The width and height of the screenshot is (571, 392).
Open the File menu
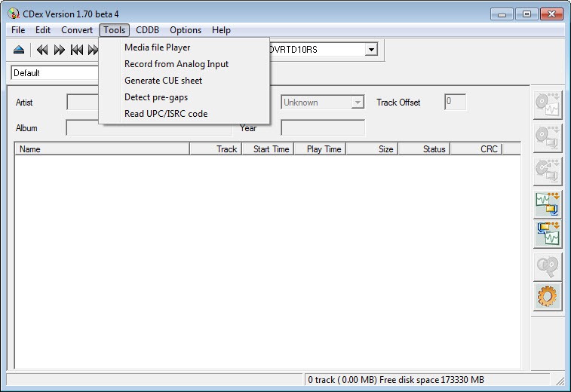[18, 30]
